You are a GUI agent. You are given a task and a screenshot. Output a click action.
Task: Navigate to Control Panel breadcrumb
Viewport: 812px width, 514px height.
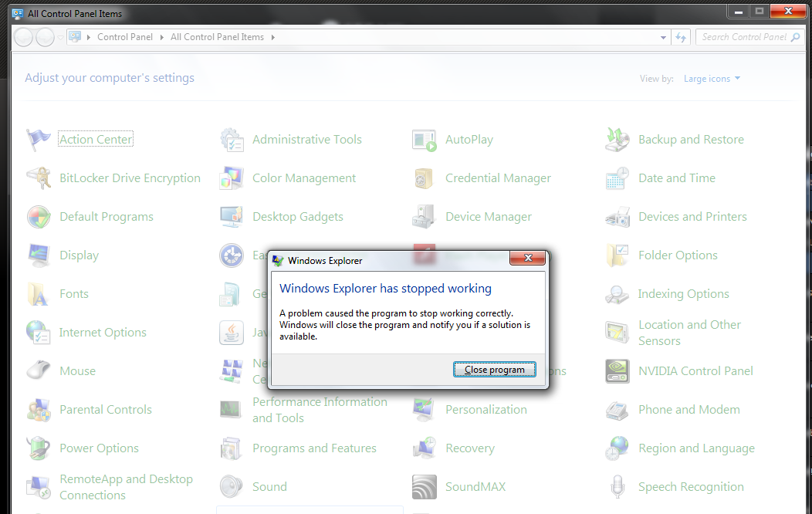pos(125,36)
